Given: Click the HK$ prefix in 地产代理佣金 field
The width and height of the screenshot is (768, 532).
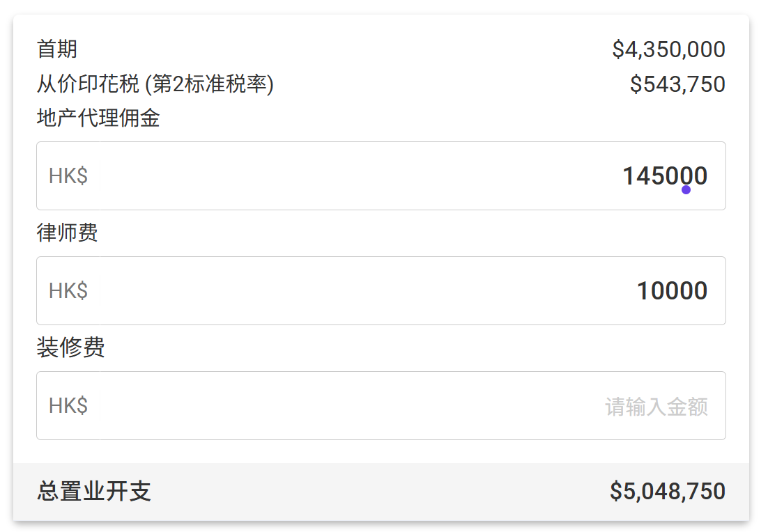Looking at the screenshot, I should click(68, 176).
